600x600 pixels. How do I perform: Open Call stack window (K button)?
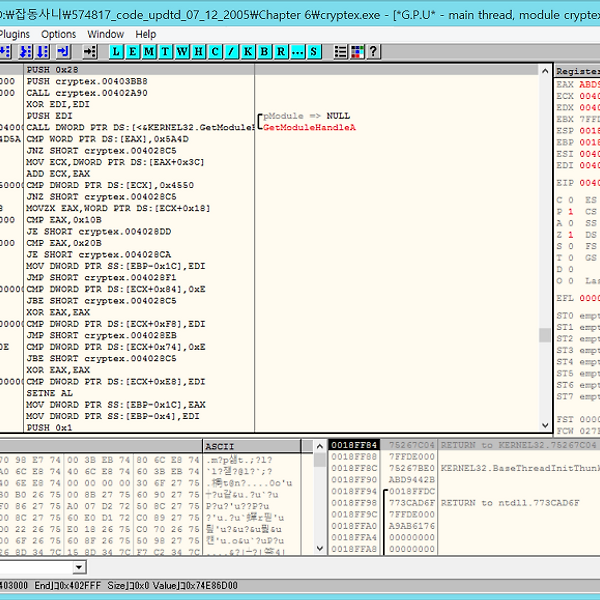coord(249,51)
